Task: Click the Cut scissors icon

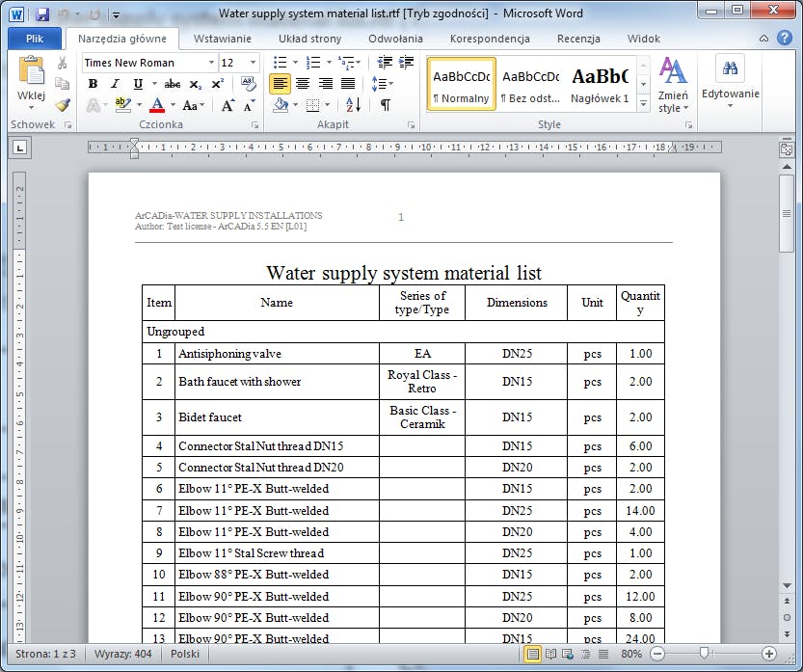Action: pyautogui.click(x=62, y=63)
